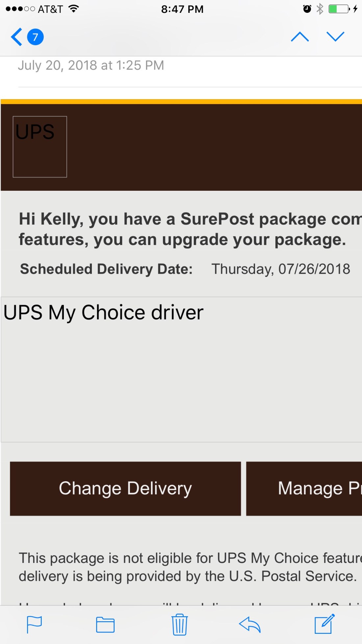362x644 pixels.
Task: Tap the 8:47 PM clock in status bar
Action: 182,9
